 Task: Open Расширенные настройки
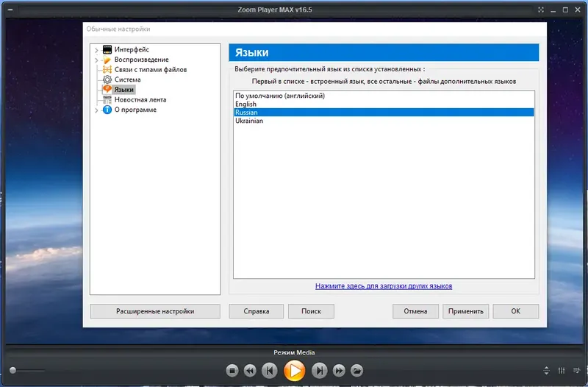(x=155, y=311)
